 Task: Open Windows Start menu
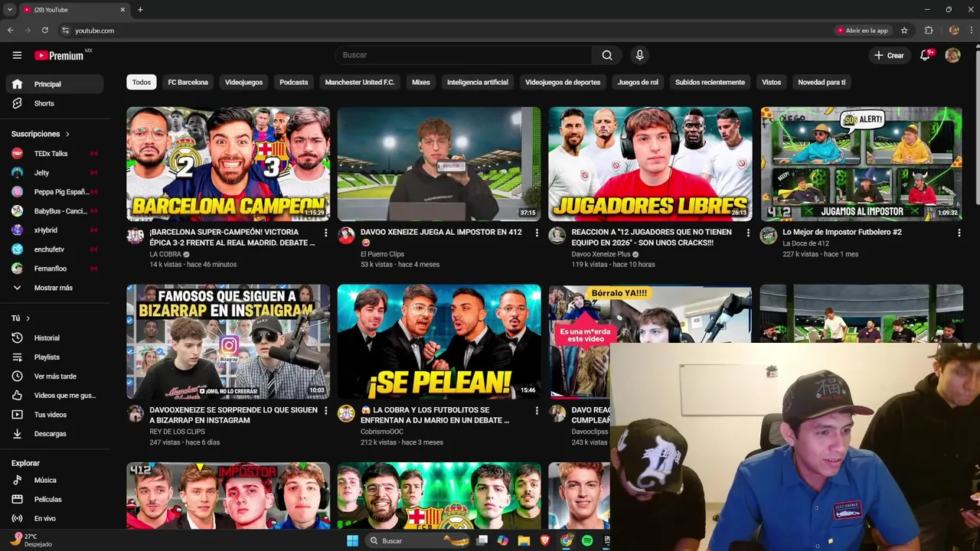pos(352,540)
